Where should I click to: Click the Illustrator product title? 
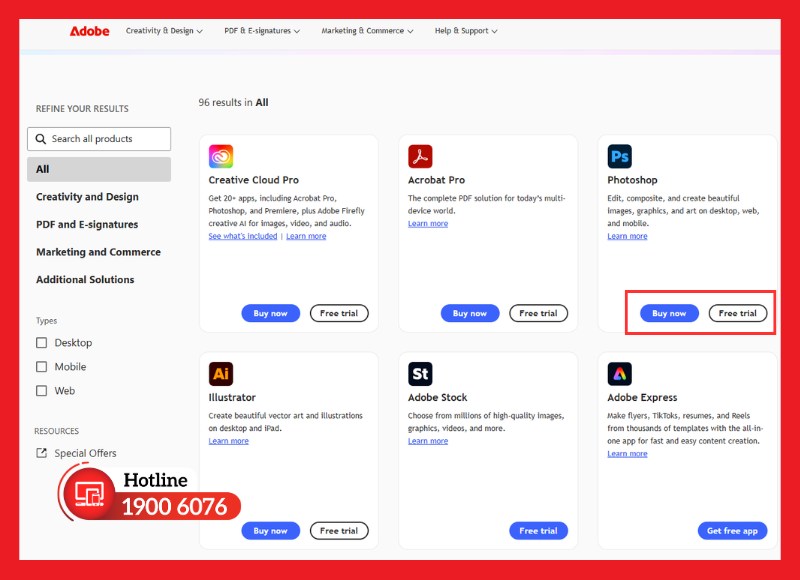tap(232, 397)
